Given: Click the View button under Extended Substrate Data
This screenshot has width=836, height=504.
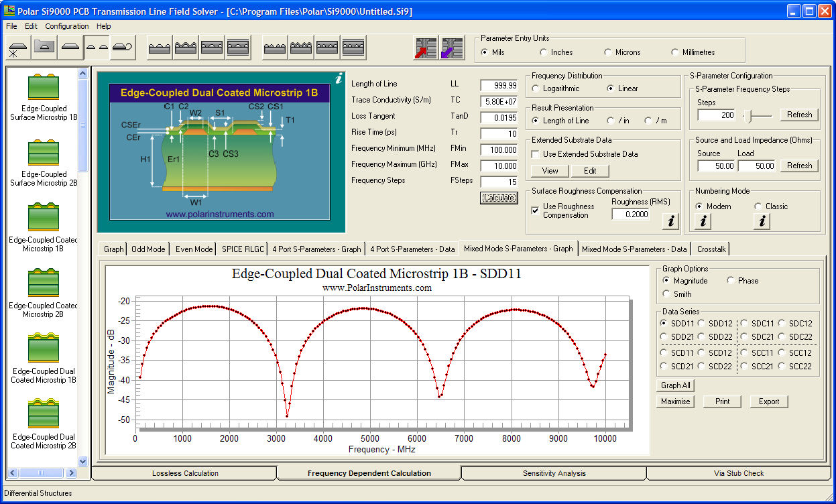Looking at the screenshot, I should (549, 171).
